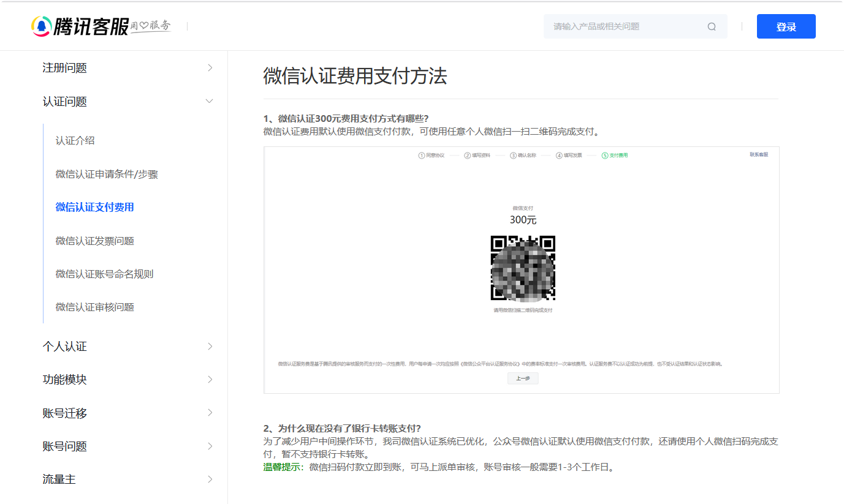Click the heading about bank card transfer payment

[342, 429]
